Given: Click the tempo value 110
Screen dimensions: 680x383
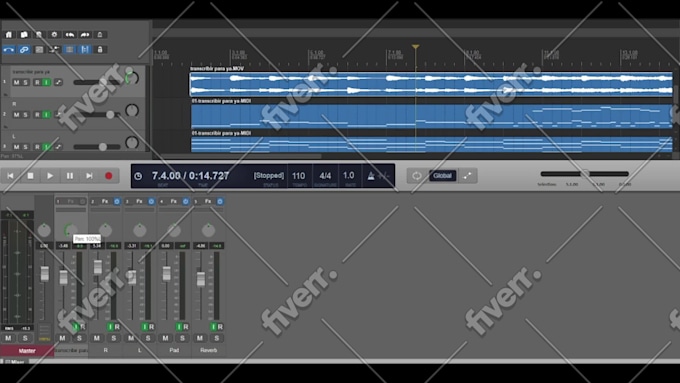Looking at the screenshot, I should coord(298,176).
